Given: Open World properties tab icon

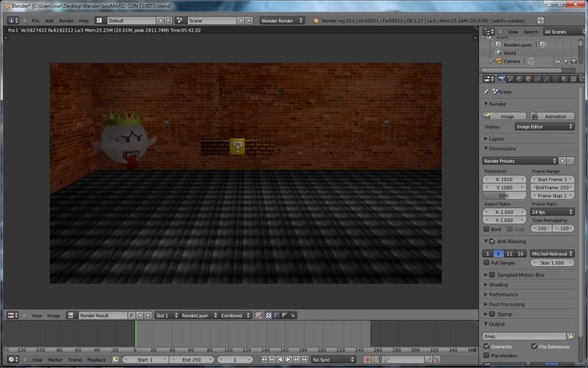Looking at the screenshot, I should 519,79.
